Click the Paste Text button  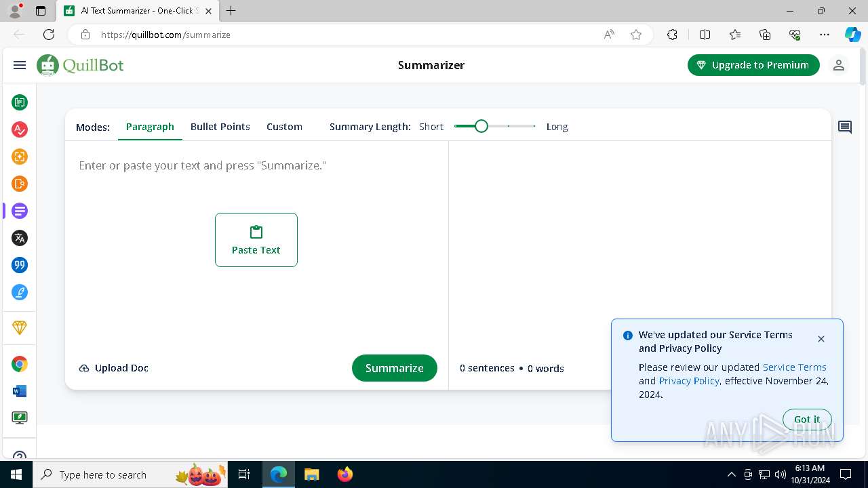point(256,240)
